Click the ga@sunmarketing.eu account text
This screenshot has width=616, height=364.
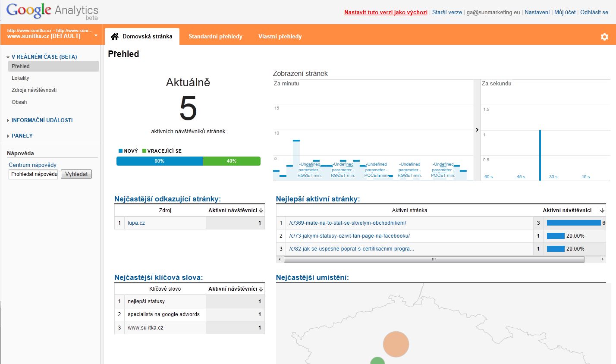tap(493, 13)
